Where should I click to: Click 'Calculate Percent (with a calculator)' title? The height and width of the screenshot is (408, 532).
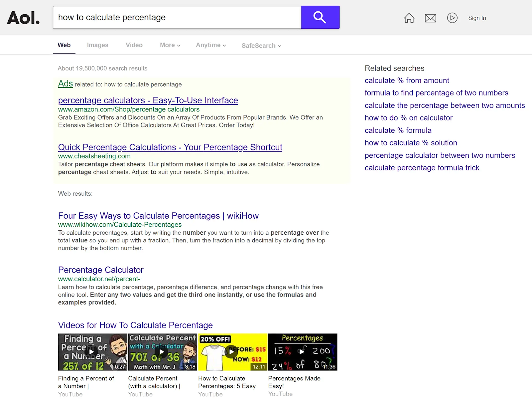coord(154,382)
